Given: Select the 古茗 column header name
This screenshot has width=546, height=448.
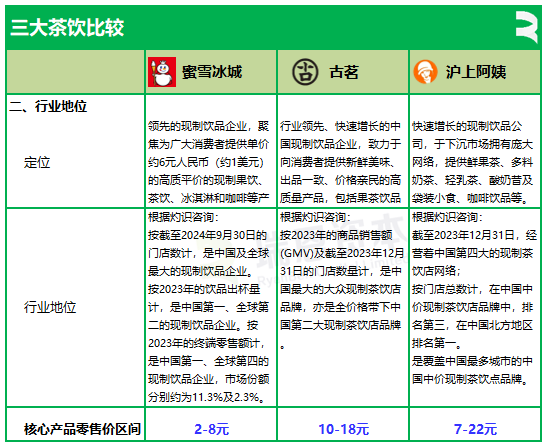Looking at the screenshot, I should (x=344, y=72).
